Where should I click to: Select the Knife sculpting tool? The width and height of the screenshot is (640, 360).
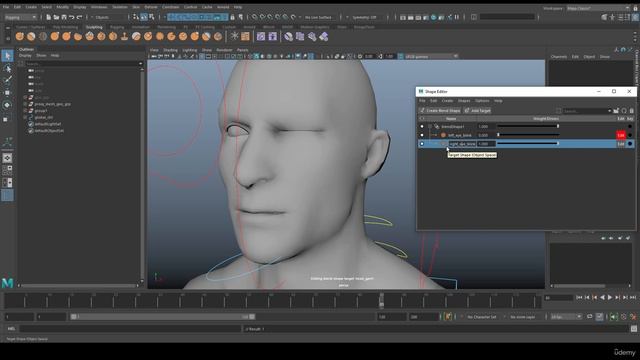[171, 37]
